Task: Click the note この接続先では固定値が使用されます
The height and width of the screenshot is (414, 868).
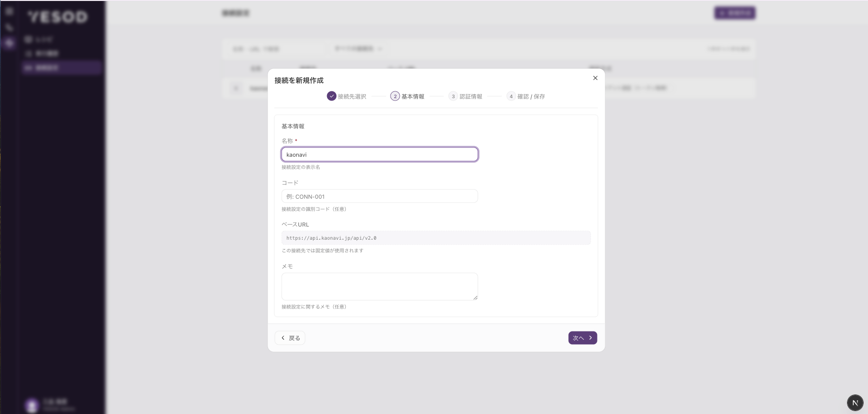Action: (322, 251)
